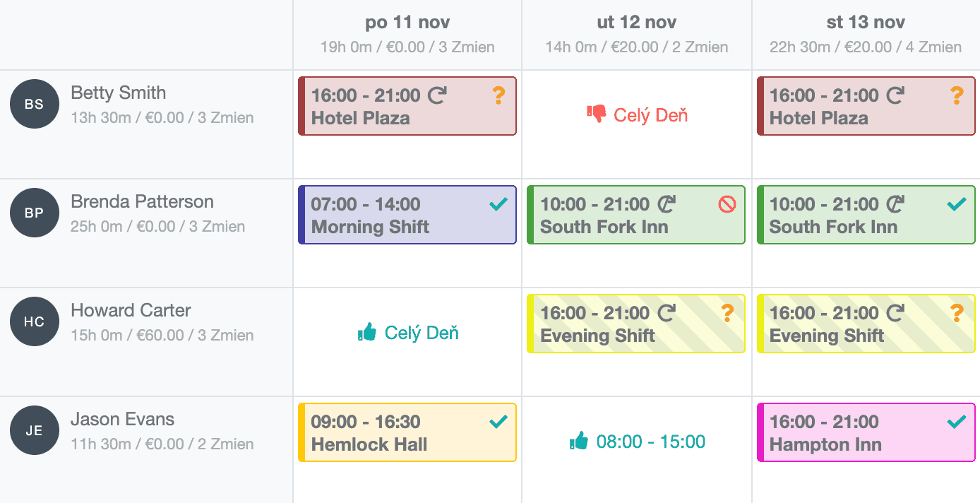Screen dimensions: 980x503
Task: Click the question mark on Wednesday's Evening Shift
Action: (957, 312)
